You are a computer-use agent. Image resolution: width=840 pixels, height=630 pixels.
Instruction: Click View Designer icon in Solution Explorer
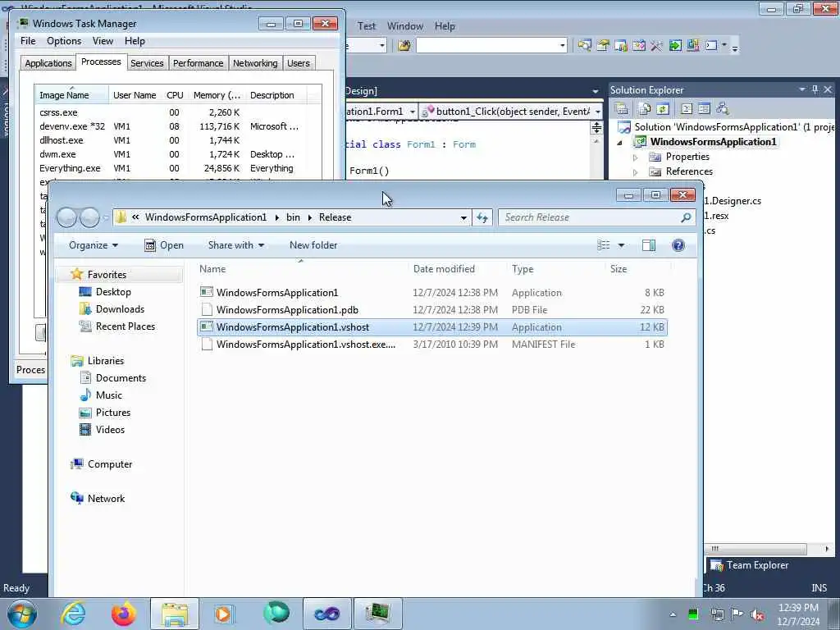point(704,109)
